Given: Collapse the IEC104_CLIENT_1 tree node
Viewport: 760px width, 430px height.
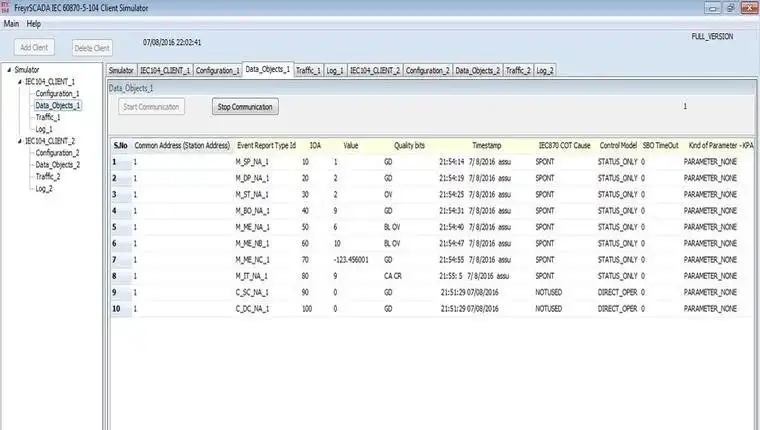Looking at the screenshot, I should pos(19,82).
